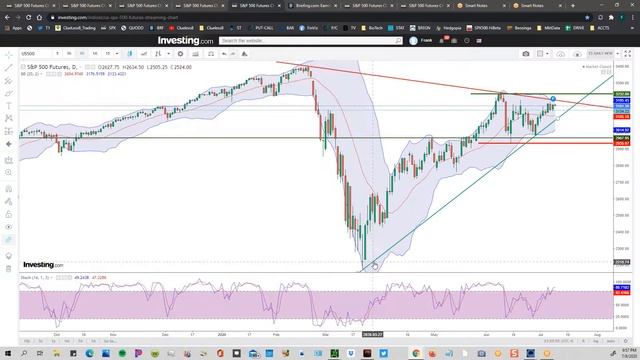This screenshot has height=360, width=640.
Task: Open the Windows Start menu
Action: click(8, 353)
